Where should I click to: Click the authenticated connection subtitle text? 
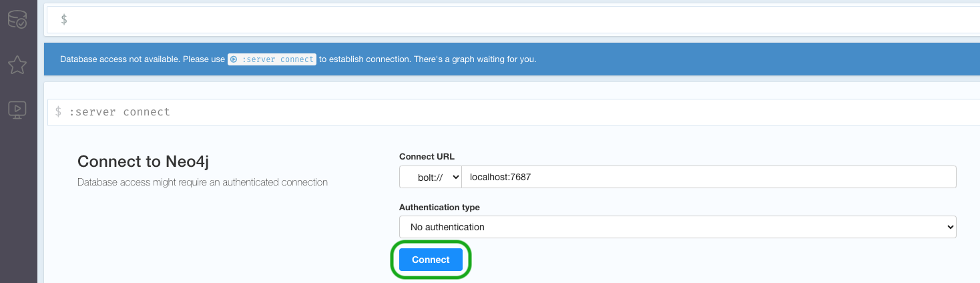pos(202,182)
